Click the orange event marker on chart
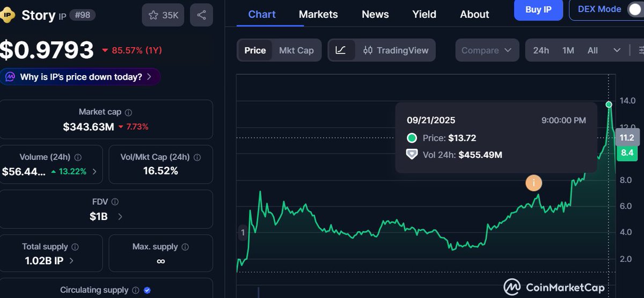The height and width of the screenshot is (298, 644). (x=533, y=183)
